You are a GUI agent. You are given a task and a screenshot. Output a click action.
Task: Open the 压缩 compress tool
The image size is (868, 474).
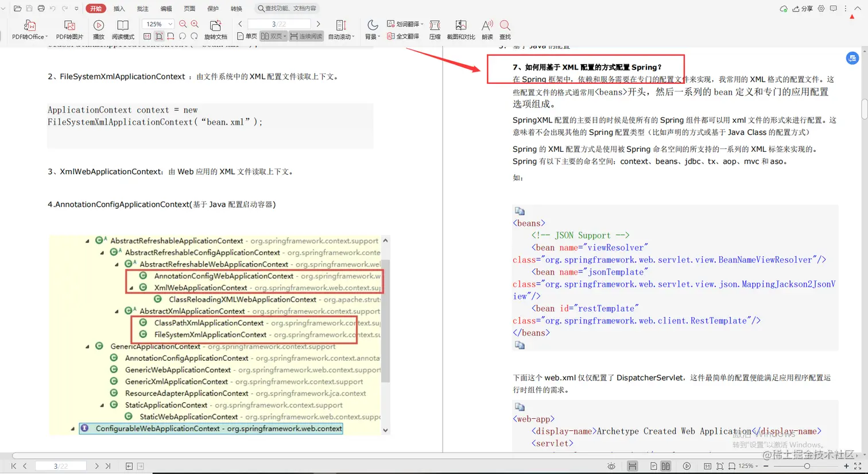(x=435, y=29)
